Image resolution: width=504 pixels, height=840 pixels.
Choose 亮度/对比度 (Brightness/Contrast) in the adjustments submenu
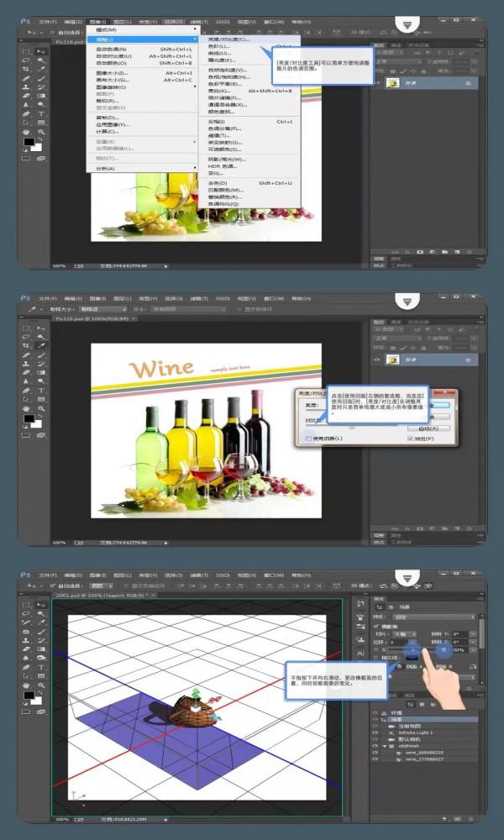[224, 39]
